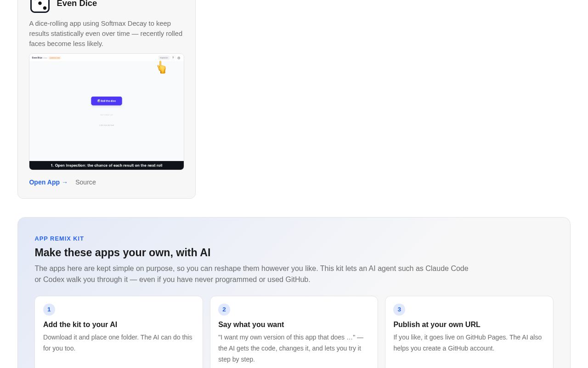
Task: Click the description starting "A dice-rolling app using Softmax Decay"
Action: point(106,34)
